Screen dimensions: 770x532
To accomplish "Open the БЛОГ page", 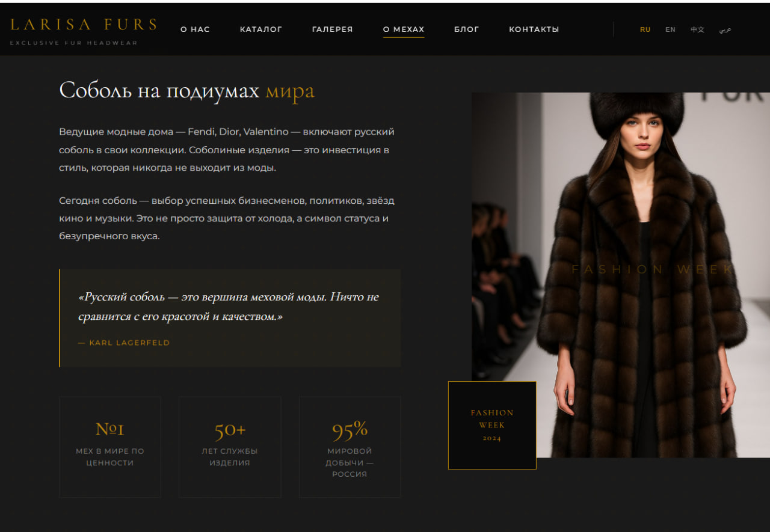I will (x=466, y=29).
